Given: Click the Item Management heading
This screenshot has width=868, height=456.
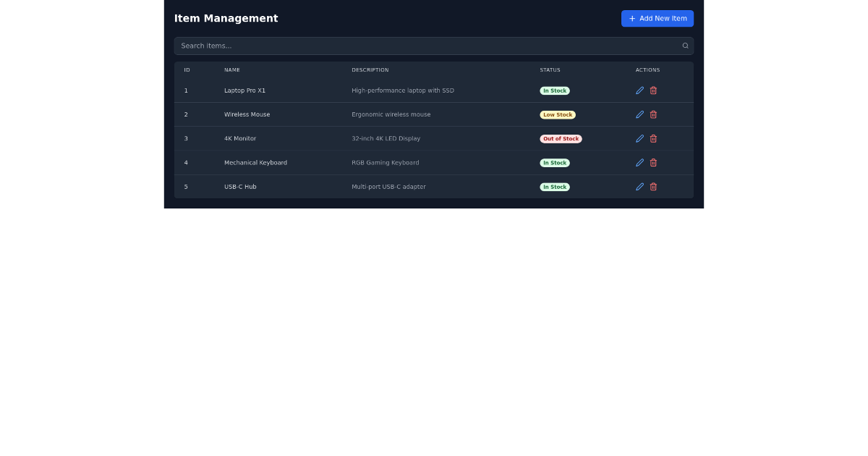Looking at the screenshot, I should (226, 18).
